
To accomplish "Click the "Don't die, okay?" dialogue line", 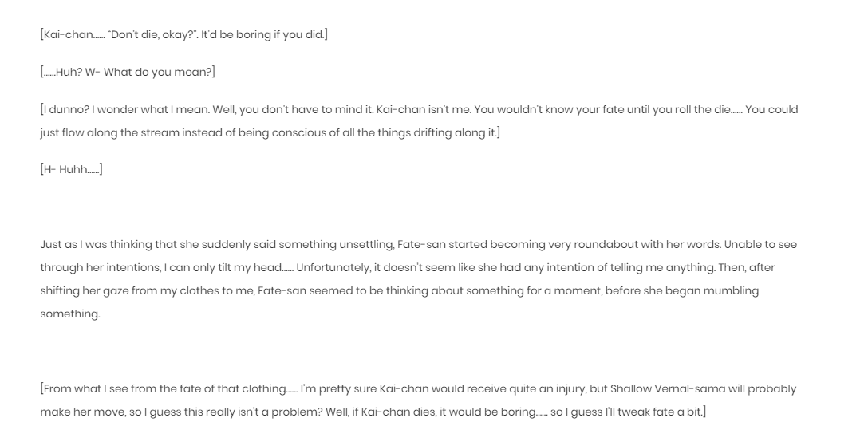I will pyautogui.click(x=183, y=35).
